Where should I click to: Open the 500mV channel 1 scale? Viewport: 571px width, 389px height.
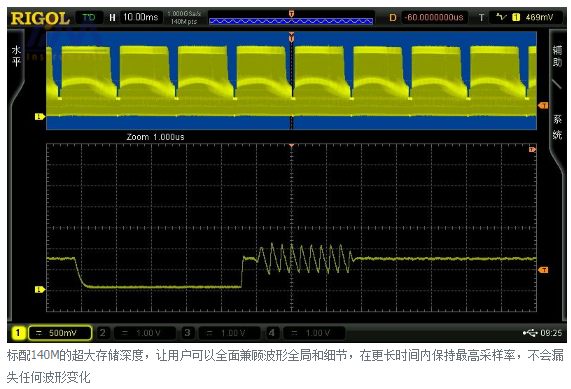(x=60, y=333)
